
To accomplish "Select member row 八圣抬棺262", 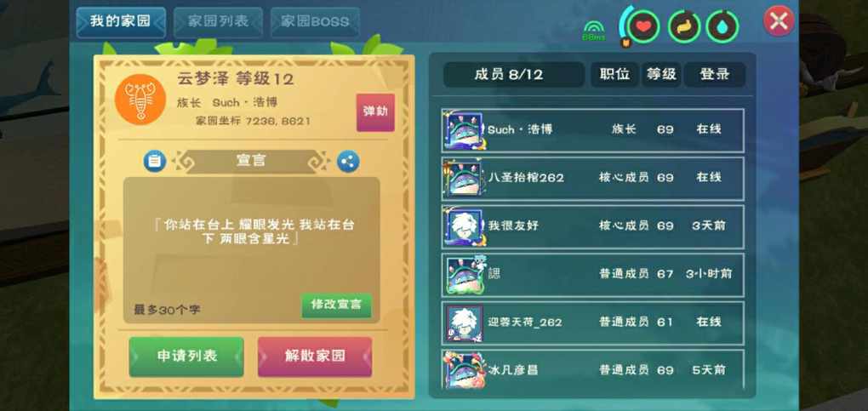I will pos(592,179).
